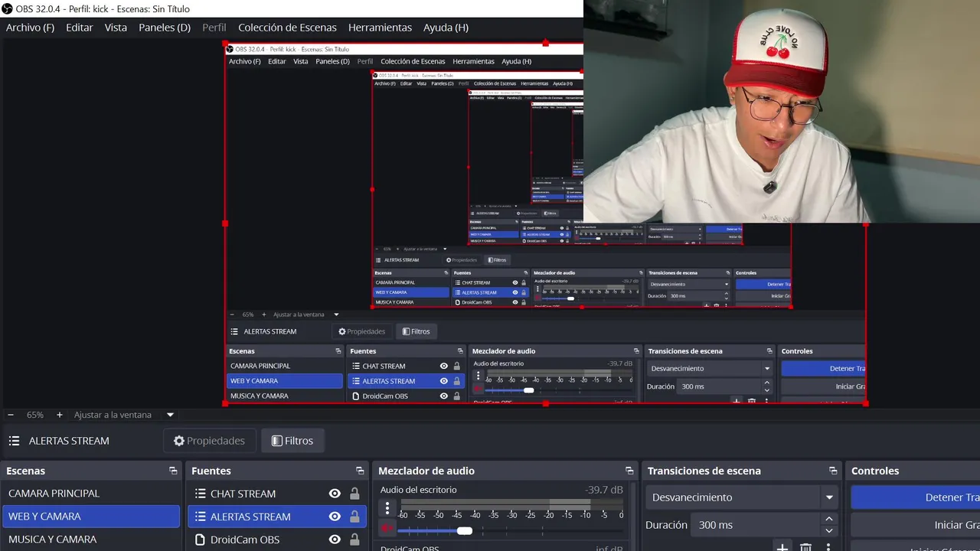Click Herramientas menu in largest captured preview

point(473,61)
